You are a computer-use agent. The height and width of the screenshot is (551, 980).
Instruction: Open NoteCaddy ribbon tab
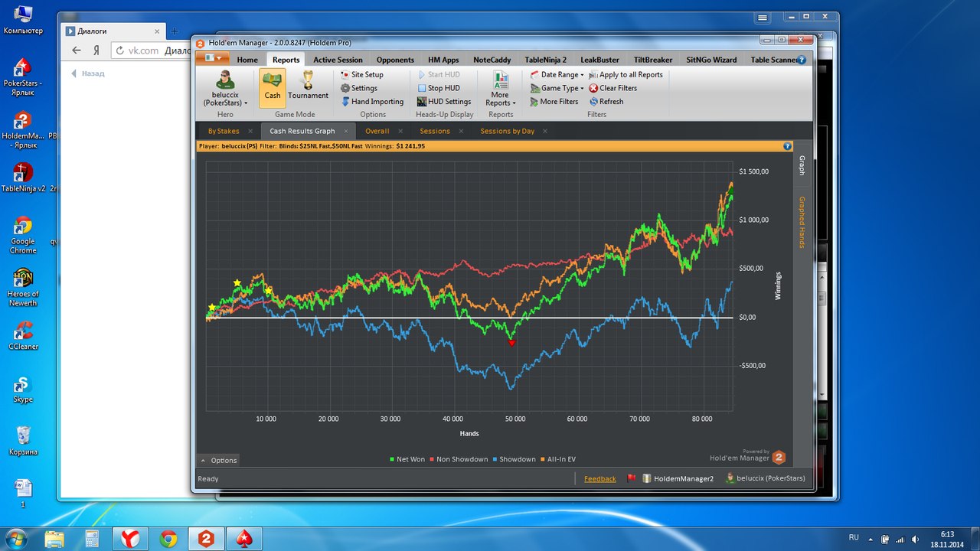tap(492, 60)
